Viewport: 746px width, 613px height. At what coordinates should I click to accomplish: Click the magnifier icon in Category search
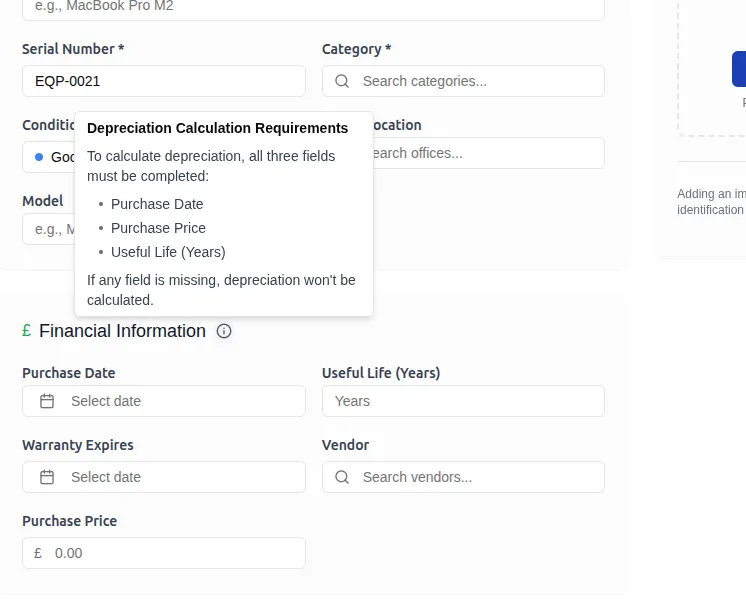(x=342, y=81)
